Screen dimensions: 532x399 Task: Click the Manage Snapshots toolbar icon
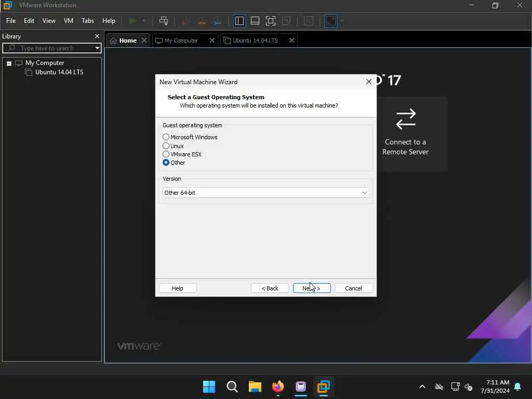point(218,21)
